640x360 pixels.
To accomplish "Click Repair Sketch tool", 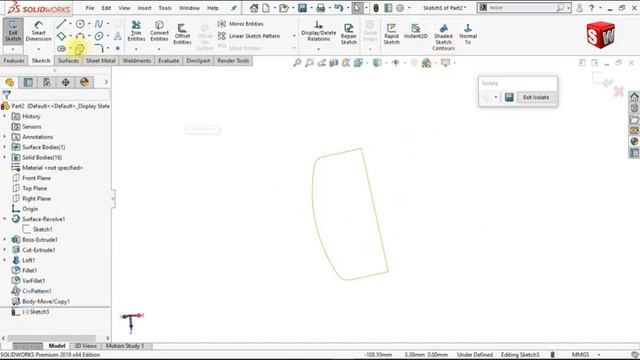I will click(349, 33).
